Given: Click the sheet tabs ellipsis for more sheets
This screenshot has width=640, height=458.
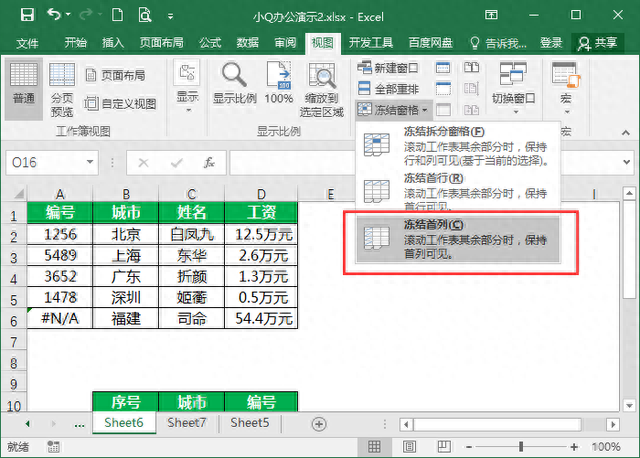Looking at the screenshot, I should (79, 425).
